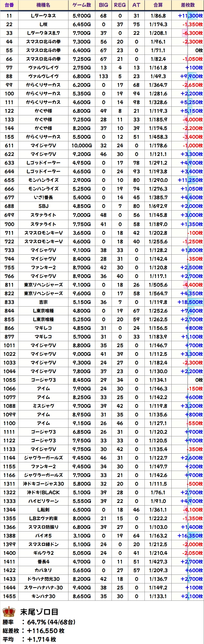Image resolution: width=204 pixels, height=644 pixels.
Task: Click the 末尾ゾロ目 heading text
Action: (x=39, y=612)
